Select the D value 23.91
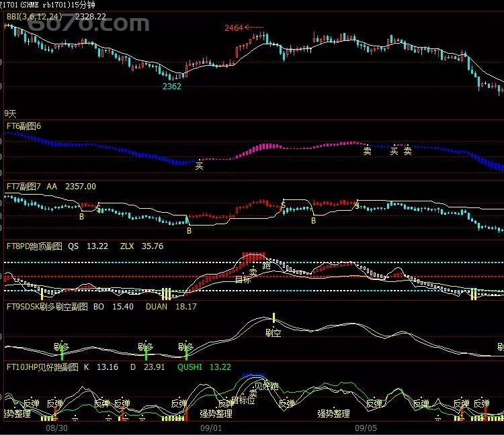The image size is (504, 435). tap(155, 367)
